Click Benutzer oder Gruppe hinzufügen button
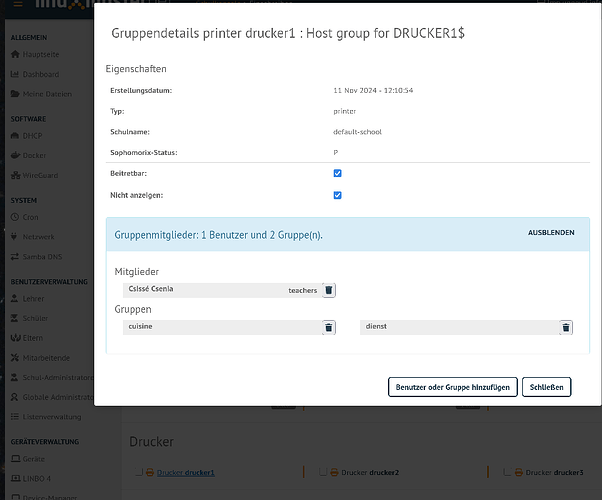 click(451, 387)
